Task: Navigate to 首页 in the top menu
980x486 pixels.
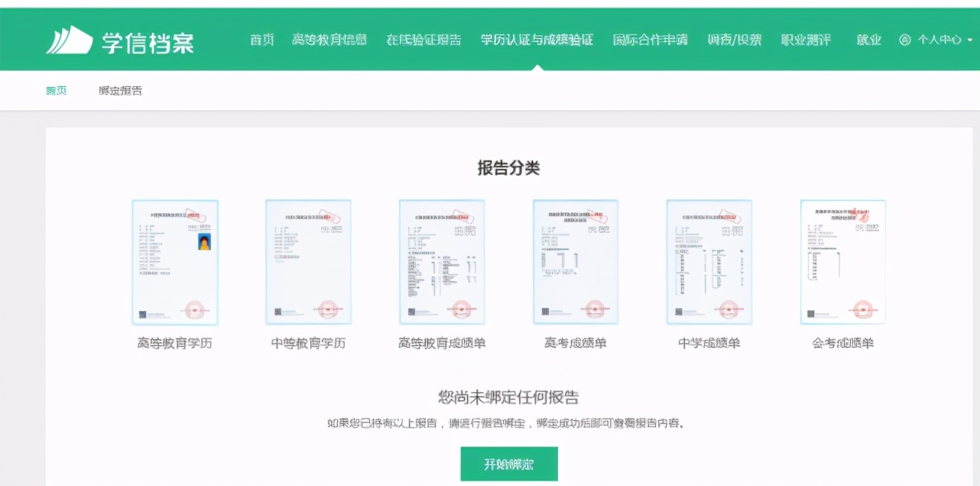Action: tap(261, 40)
